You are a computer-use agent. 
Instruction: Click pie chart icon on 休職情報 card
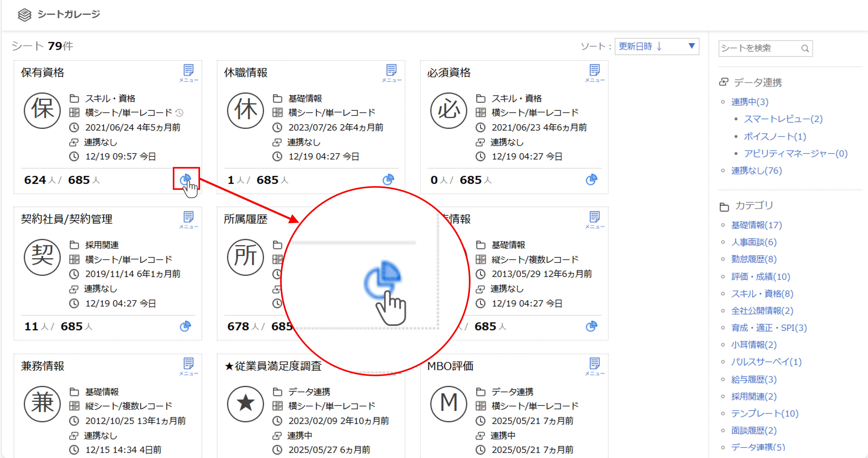click(x=388, y=179)
